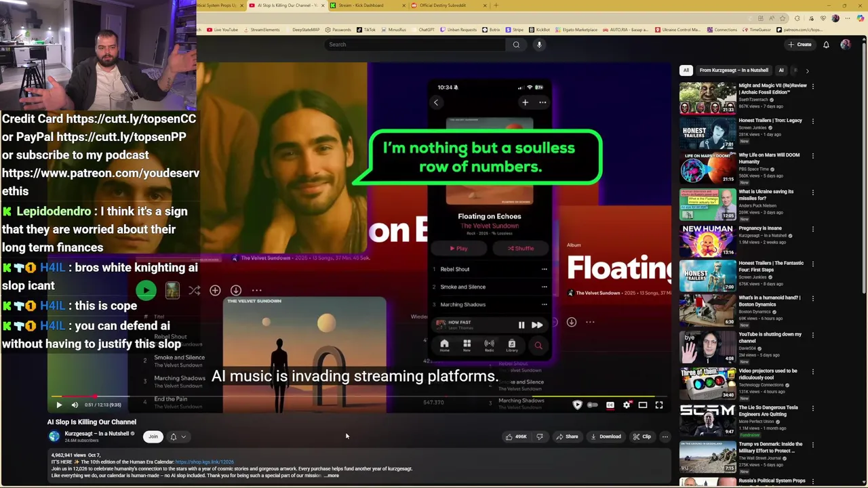Image resolution: width=868 pixels, height=488 pixels.
Task: Open the YouTube account avatar menu
Action: (845, 45)
